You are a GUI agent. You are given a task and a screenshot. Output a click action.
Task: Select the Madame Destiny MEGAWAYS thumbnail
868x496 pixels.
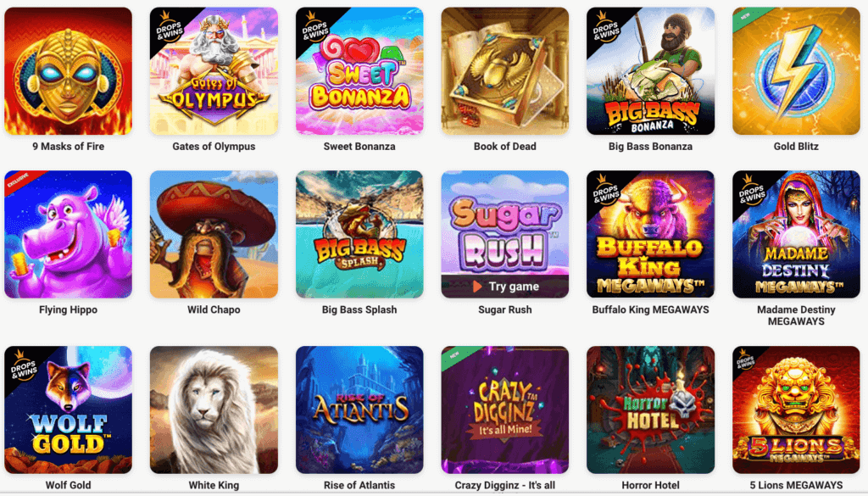pyautogui.click(x=796, y=234)
